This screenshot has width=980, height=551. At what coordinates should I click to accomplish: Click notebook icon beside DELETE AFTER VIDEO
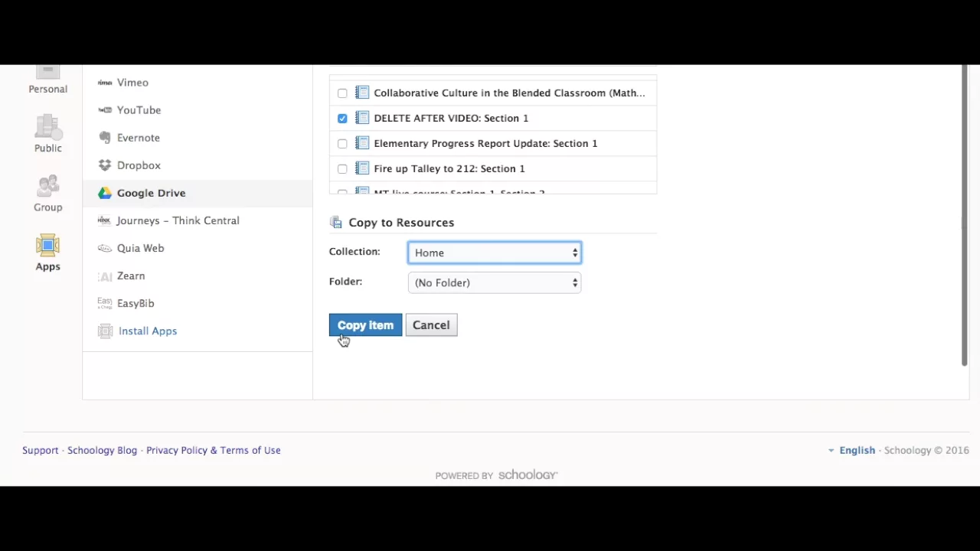362,118
